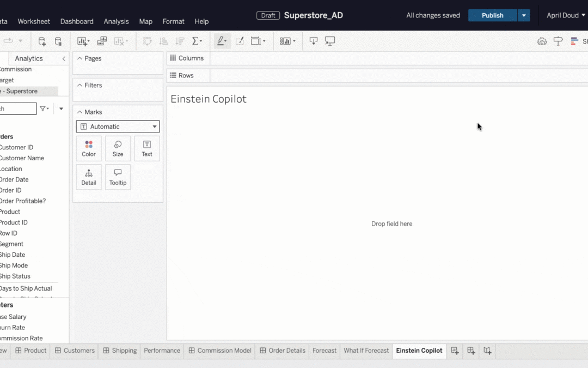Click the Fit view frame toolbar icon
The image size is (588, 368).
258,41
